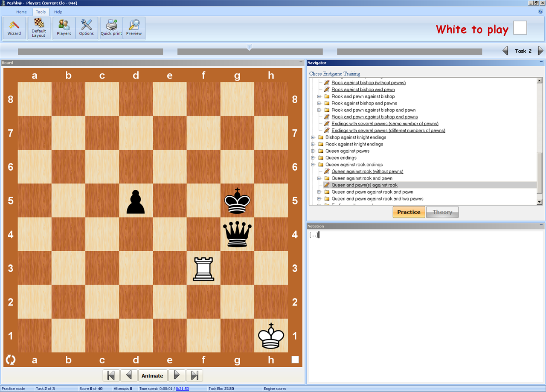This screenshot has width=546, height=392.
Task: Open Rook against bishop and pawn lesson
Action: [x=363, y=90]
